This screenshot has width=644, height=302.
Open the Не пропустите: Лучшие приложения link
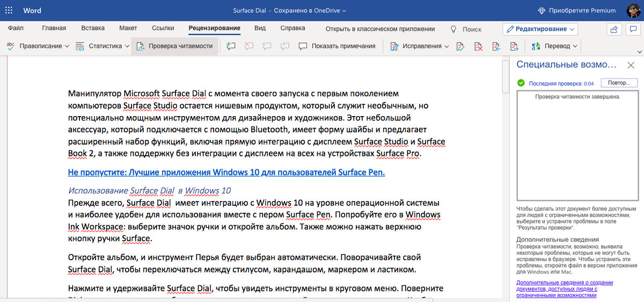point(226,172)
